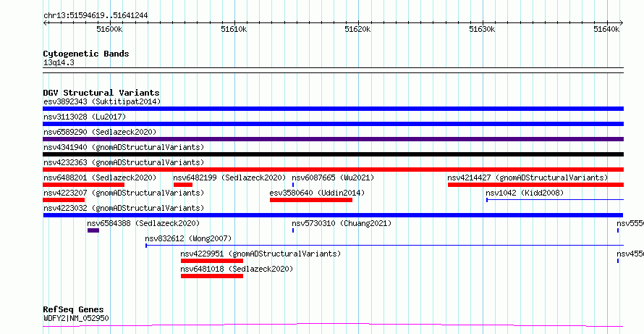This screenshot has width=644, height=334.
Task: Open nsv4223032 gnomAD label
Action: 124,208
